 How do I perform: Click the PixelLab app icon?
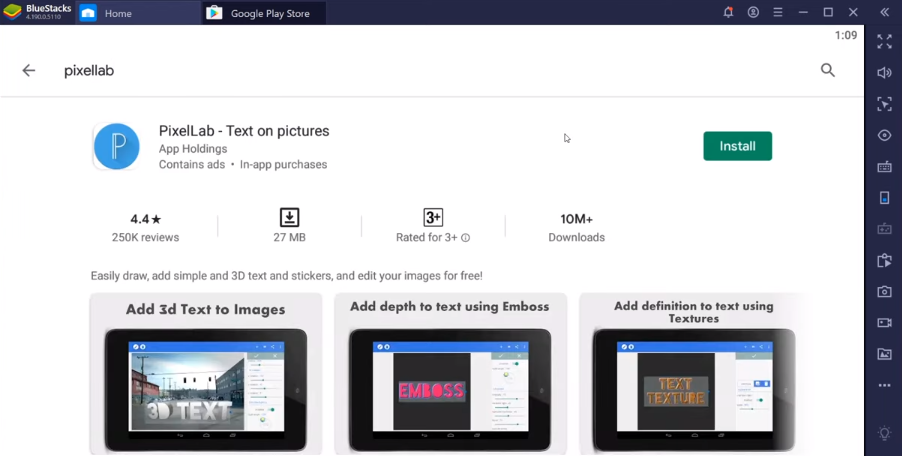pyautogui.click(x=117, y=146)
